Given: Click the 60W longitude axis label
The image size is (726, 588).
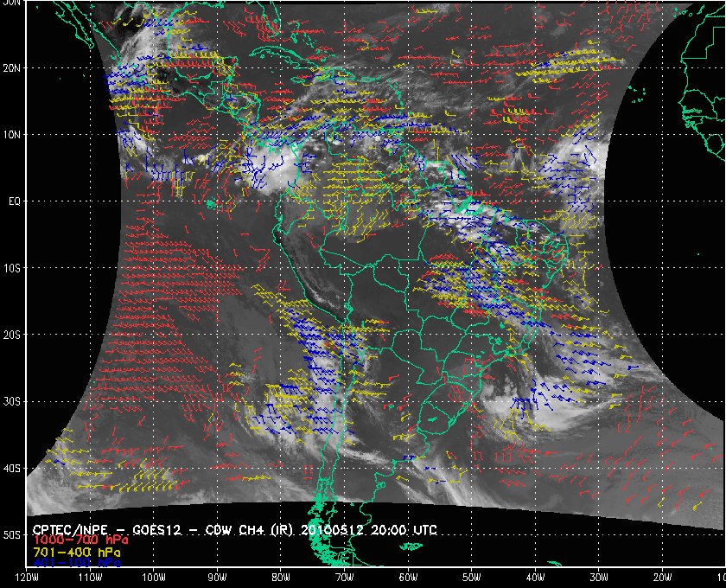Looking at the screenshot, I should 408,578.
